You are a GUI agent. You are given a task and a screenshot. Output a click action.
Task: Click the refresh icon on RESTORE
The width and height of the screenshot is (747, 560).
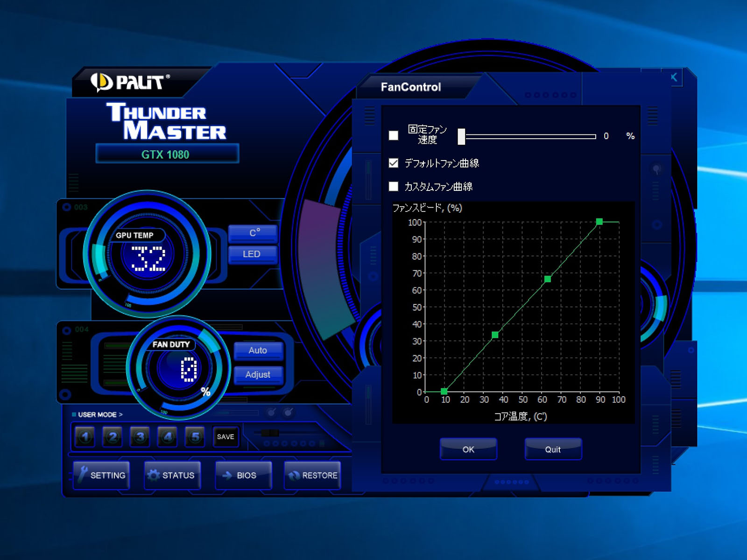tap(294, 475)
